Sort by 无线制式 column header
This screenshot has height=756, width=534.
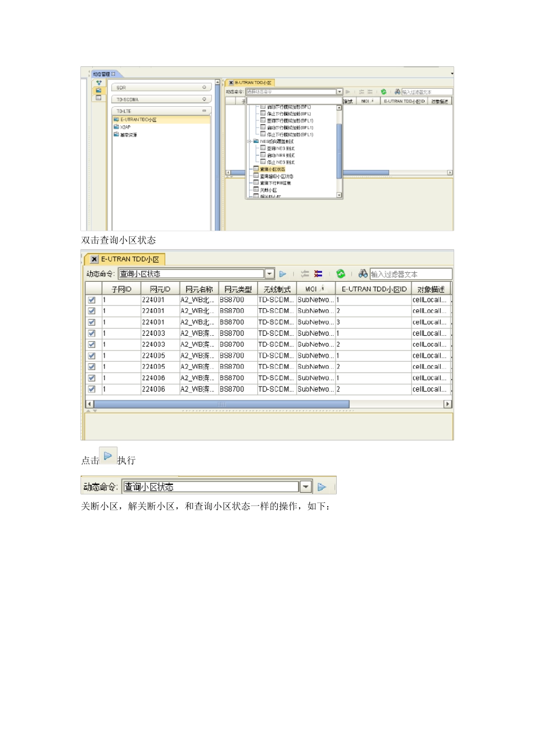point(277,289)
